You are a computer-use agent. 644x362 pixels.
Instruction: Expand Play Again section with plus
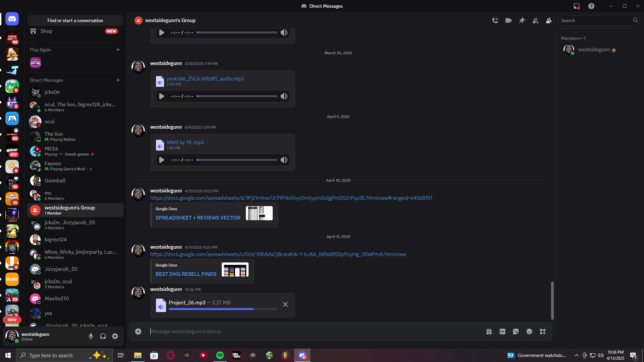pyautogui.click(x=118, y=50)
